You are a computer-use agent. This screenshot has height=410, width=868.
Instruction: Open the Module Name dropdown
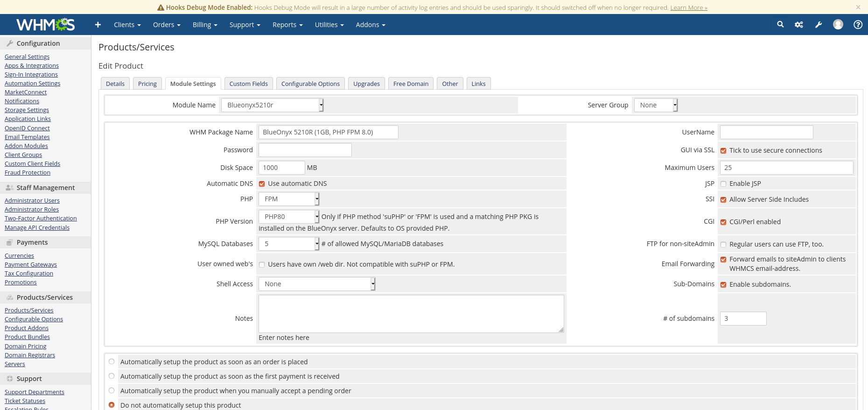coord(273,105)
